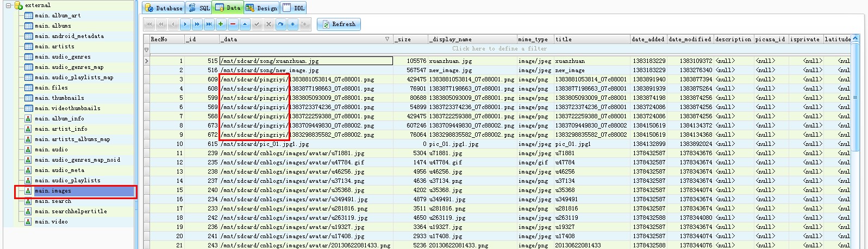Viewport: 868px width, 249px height.
Task: Open the _data column filter dropdown
Action: (x=387, y=39)
